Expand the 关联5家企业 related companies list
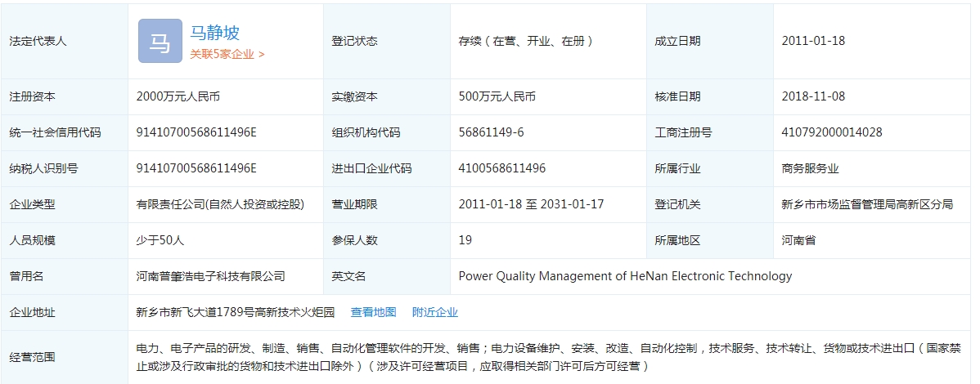 227,55
